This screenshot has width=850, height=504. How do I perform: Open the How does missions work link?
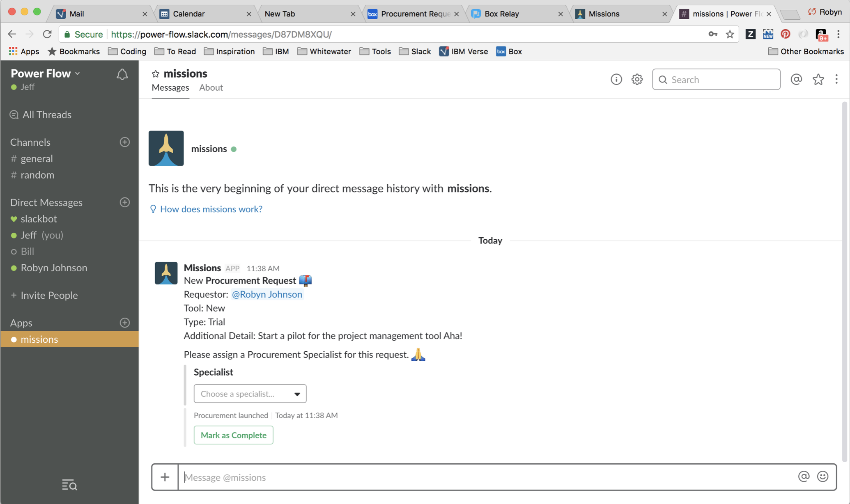pos(210,209)
